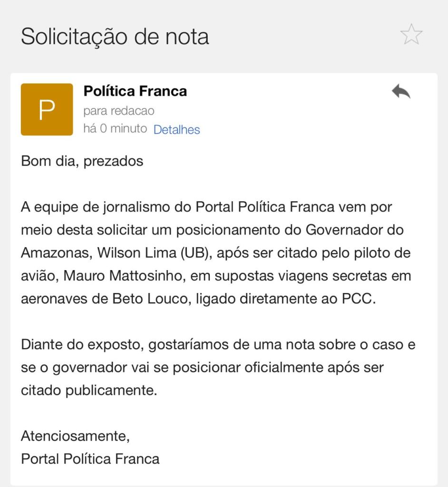Click the words 'Beto Louco' in message
Image resolution: width=448 pixels, height=487 pixels.
pos(149,299)
